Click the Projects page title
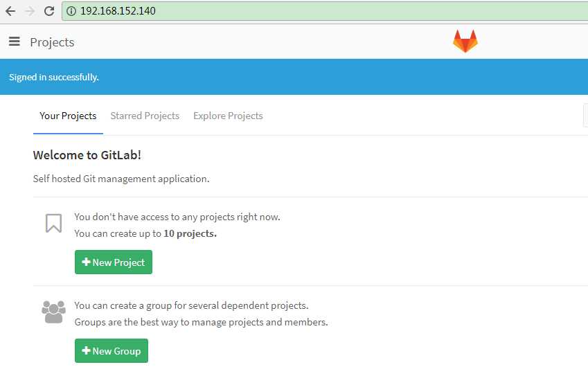Image resolution: width=588 pixels, height=385 pixels. click(x=52, y=42)
